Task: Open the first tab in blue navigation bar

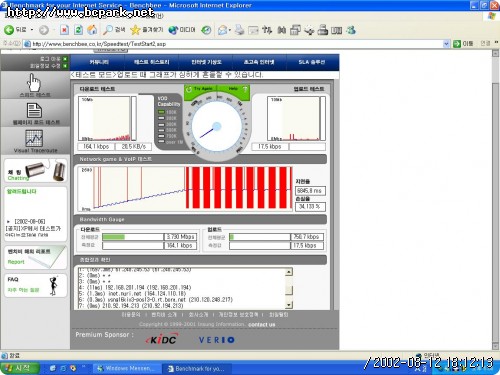Action: [x=99, y=62]
